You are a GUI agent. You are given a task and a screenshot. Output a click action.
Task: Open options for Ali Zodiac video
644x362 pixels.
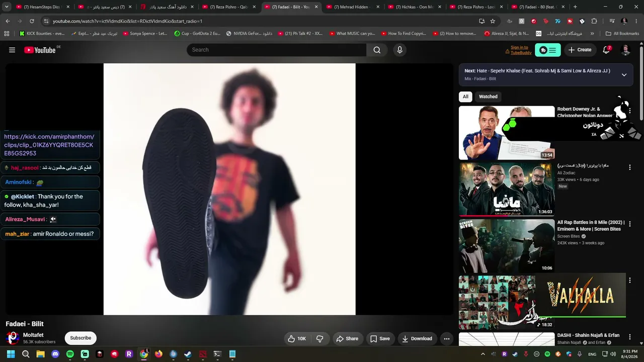(629, 167)
